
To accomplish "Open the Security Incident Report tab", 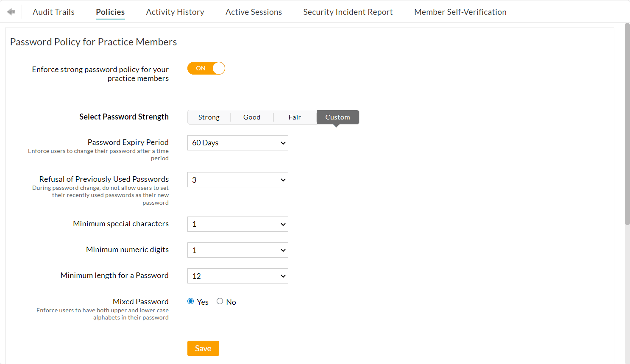I will click(348, 12).
